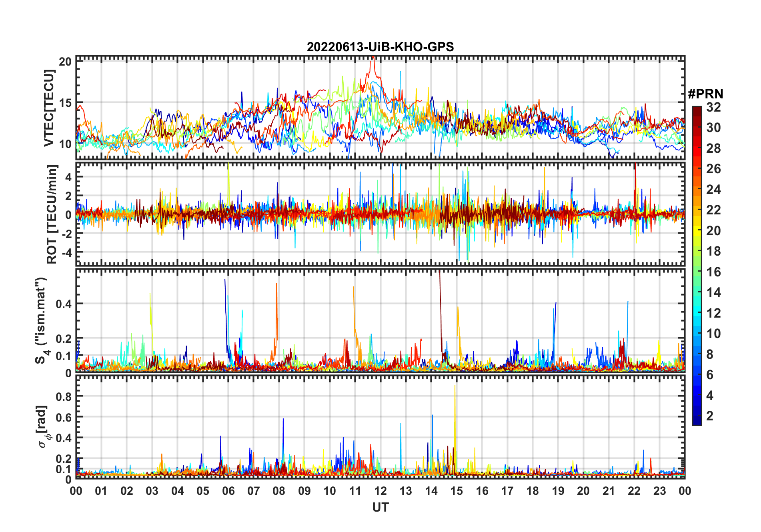Click the UT axis hour label 19
Screen dimensions: 761x532
coord(558,491)
